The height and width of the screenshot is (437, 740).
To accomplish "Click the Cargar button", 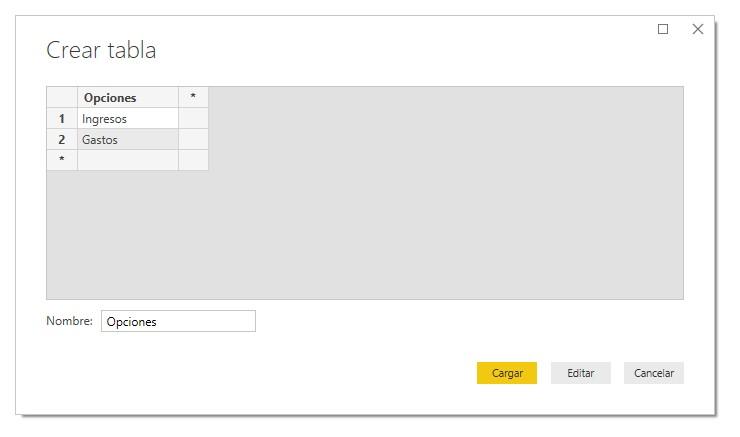I will (507, 373).
